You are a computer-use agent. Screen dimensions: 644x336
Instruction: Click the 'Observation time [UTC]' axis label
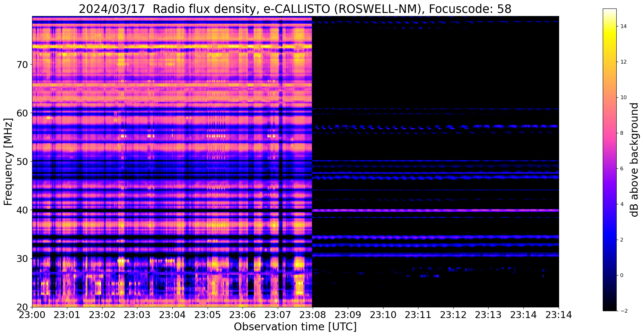[x=295, y=327]
